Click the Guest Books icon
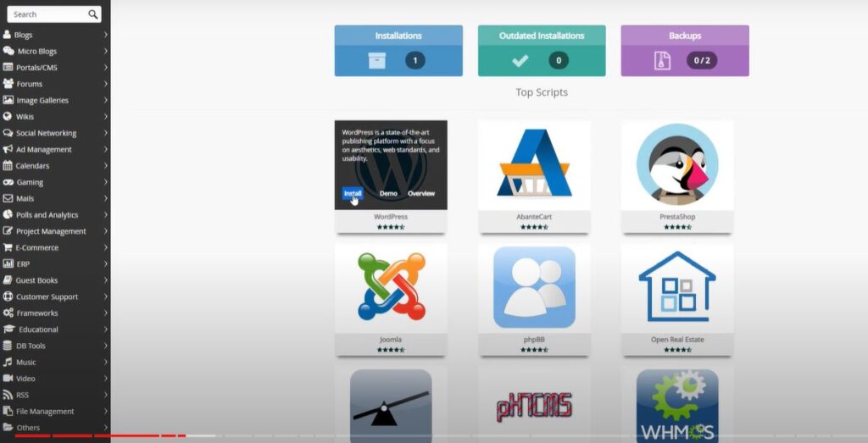The image size is (868, 443). [7, 280]
